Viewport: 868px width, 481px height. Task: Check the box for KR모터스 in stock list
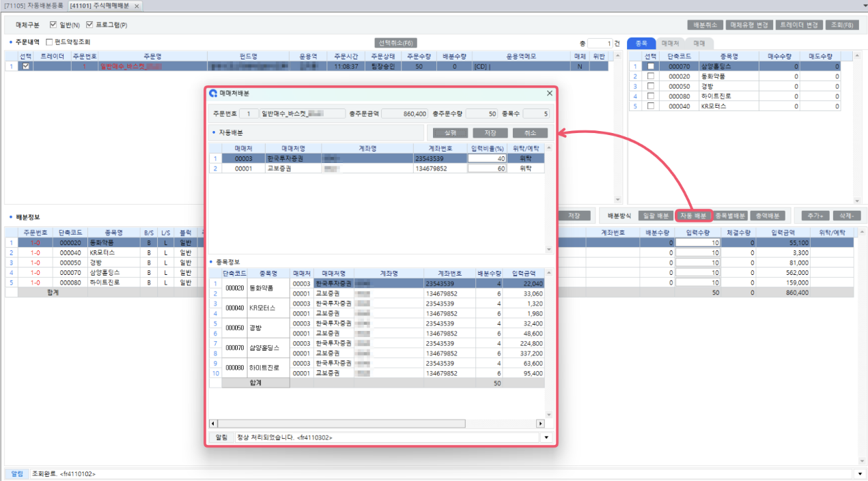651,106
